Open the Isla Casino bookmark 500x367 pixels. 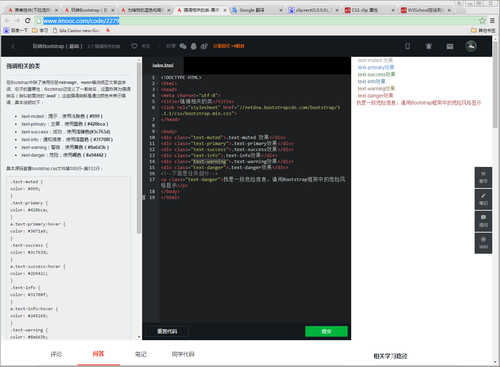(x=76, y=30)
